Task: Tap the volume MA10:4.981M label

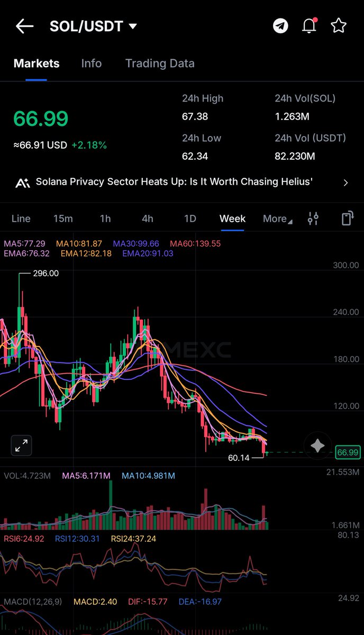Action: (148, 476)
